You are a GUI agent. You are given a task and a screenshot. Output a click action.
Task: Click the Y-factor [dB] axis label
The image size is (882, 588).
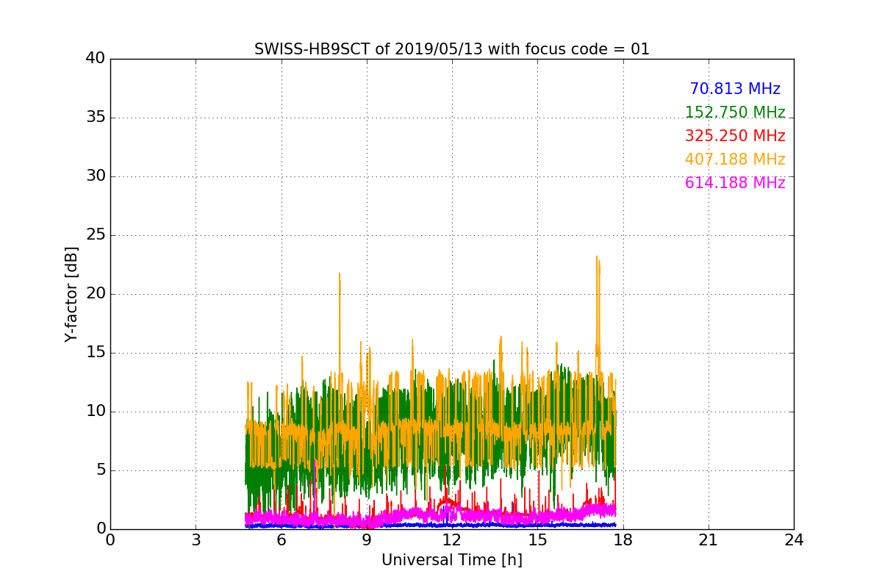[71, 294]
